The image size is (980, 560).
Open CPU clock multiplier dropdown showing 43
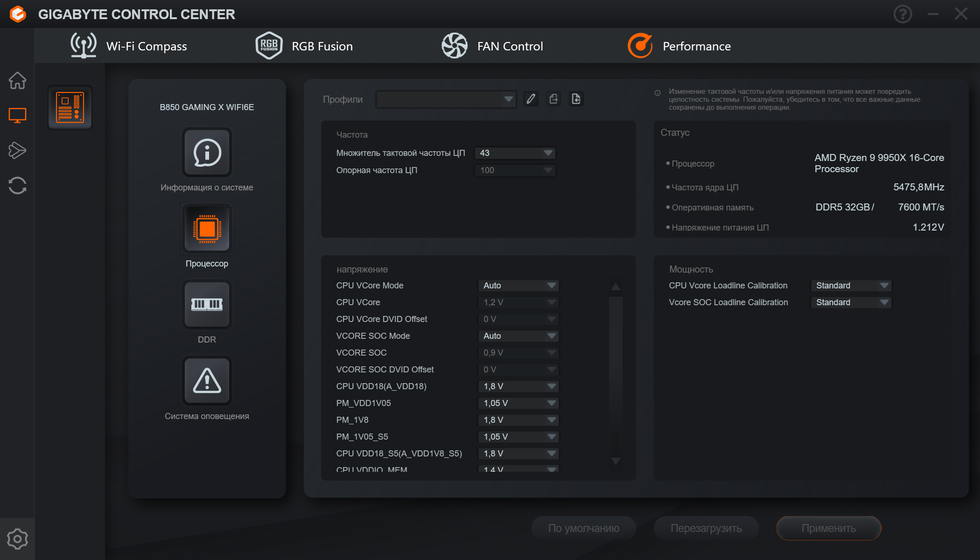(515, 153)
